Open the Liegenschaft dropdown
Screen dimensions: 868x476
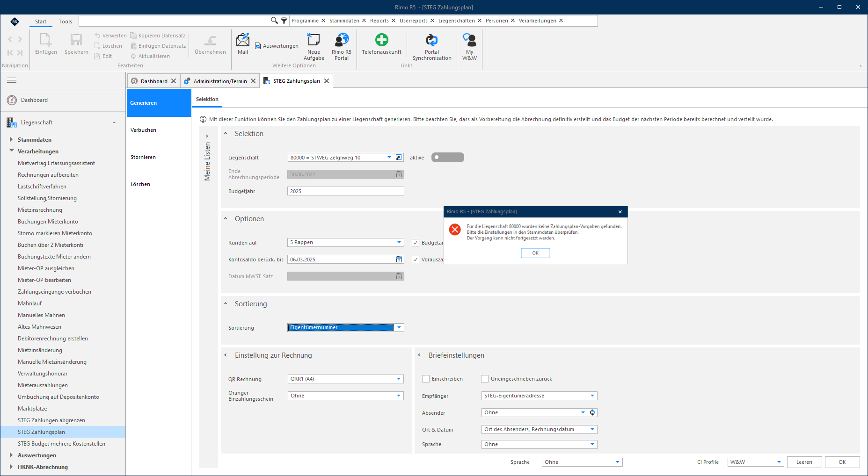[x=389, y=158]
